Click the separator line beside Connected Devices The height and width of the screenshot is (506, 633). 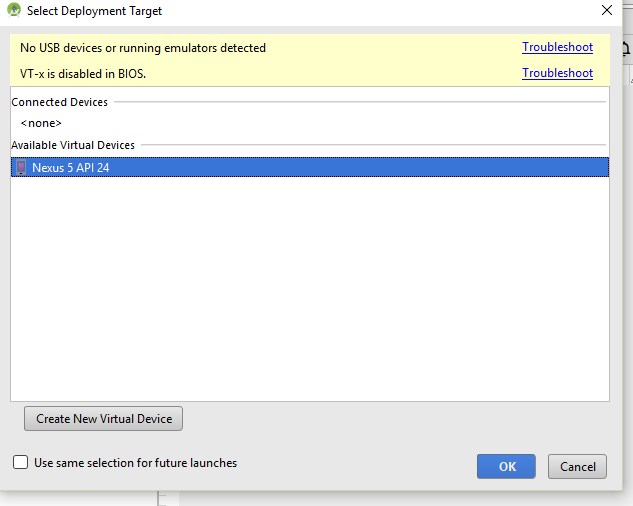pyautogui.click(x=360, y=102)
